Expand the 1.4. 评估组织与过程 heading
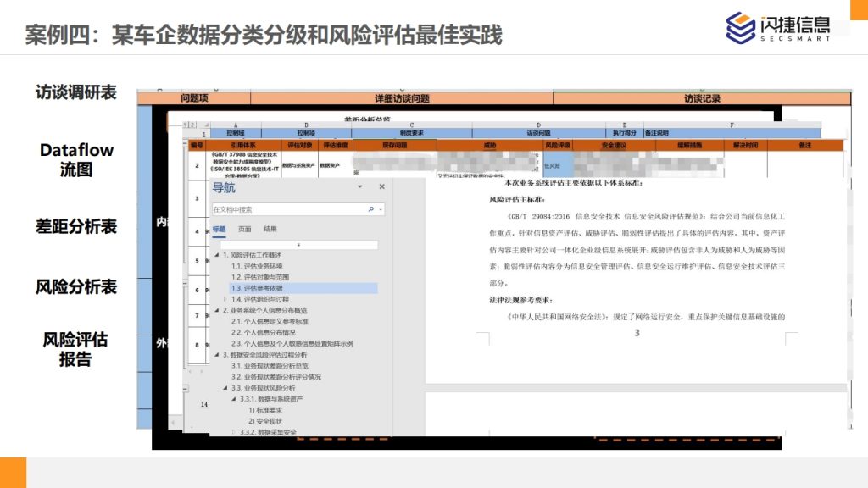Image resolution: width=868 pixels, height=488 pixels. (225, 299)
